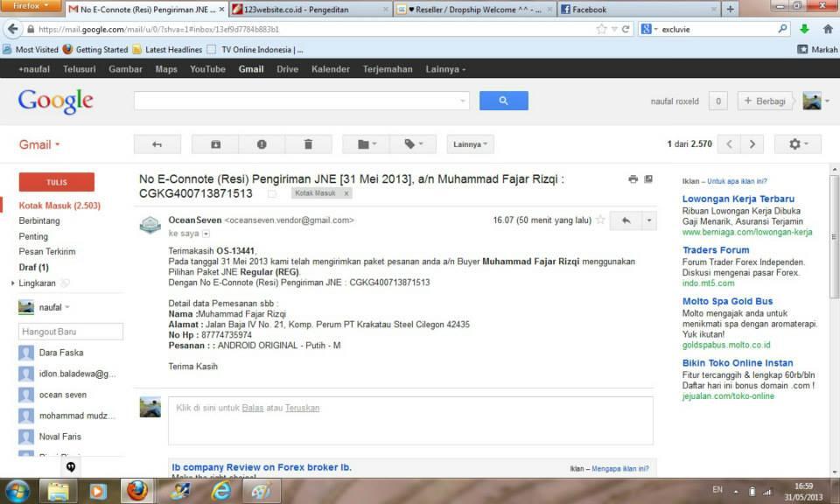This screenshot has height=504, width=840.
Task: Archive this email
Action: [x=215, y=144]
